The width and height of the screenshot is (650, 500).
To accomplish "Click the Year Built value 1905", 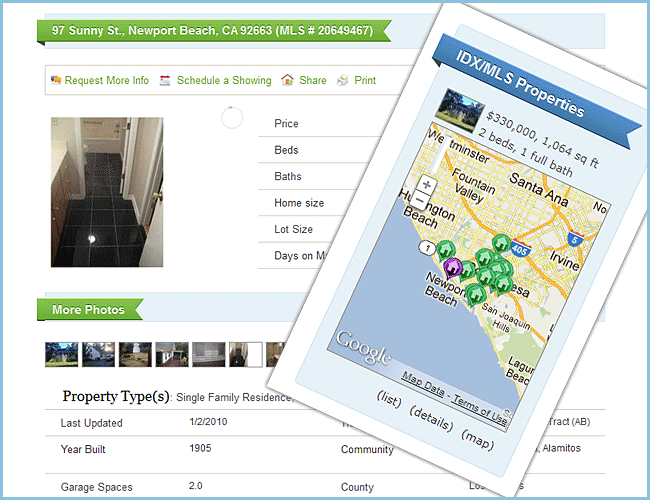I will pyautogui.click(x=200, y=448).
